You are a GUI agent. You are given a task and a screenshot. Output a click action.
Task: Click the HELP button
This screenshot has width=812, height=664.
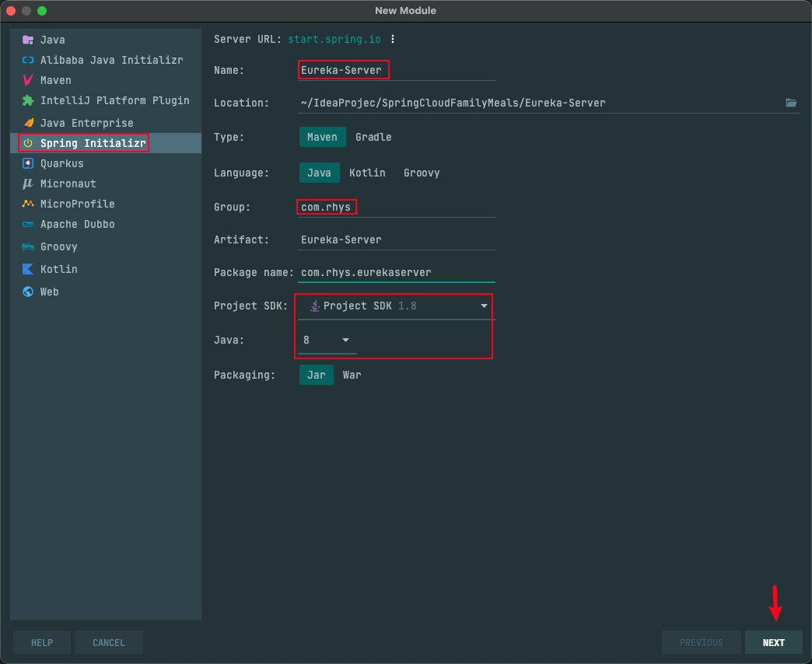[42, 642]
